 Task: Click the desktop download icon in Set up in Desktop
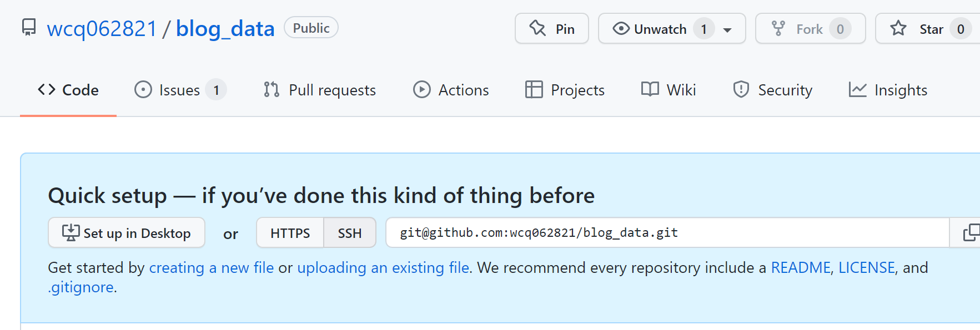[x=71, y=233]
